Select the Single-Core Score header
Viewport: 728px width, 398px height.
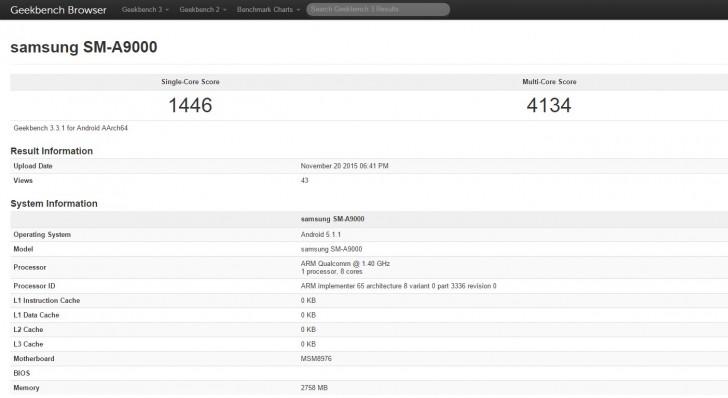(x=190, y=82)
